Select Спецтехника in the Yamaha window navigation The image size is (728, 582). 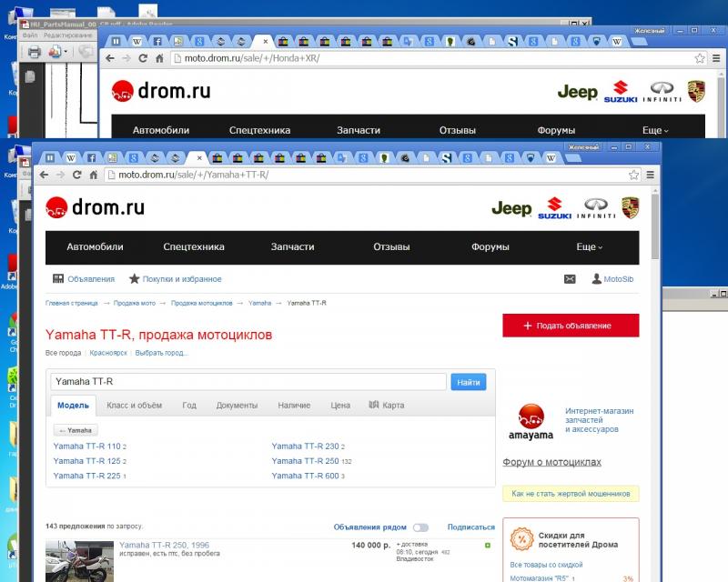coord(194,247)
